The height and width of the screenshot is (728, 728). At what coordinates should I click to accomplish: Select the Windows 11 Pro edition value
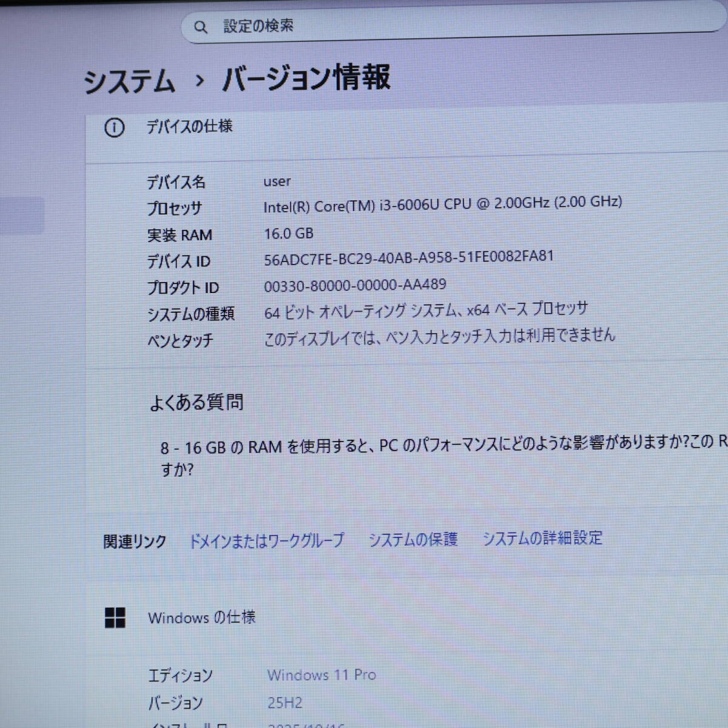[322, 675]
